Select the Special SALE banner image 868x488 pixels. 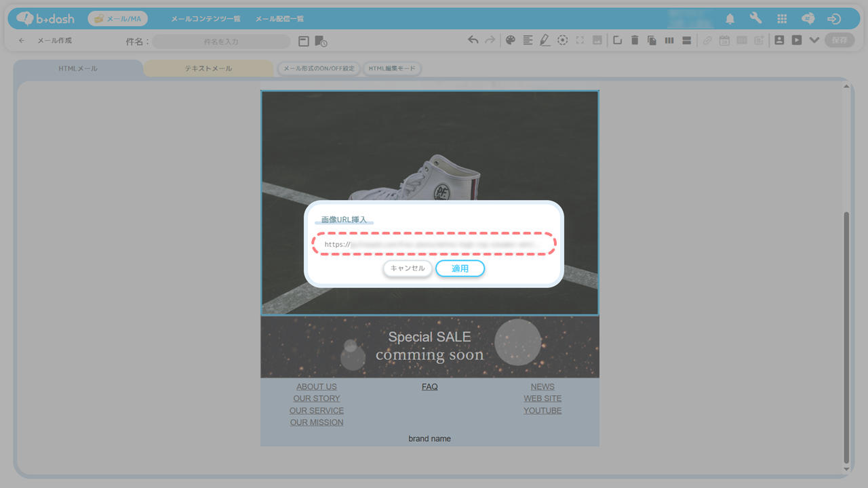[430, 346]
